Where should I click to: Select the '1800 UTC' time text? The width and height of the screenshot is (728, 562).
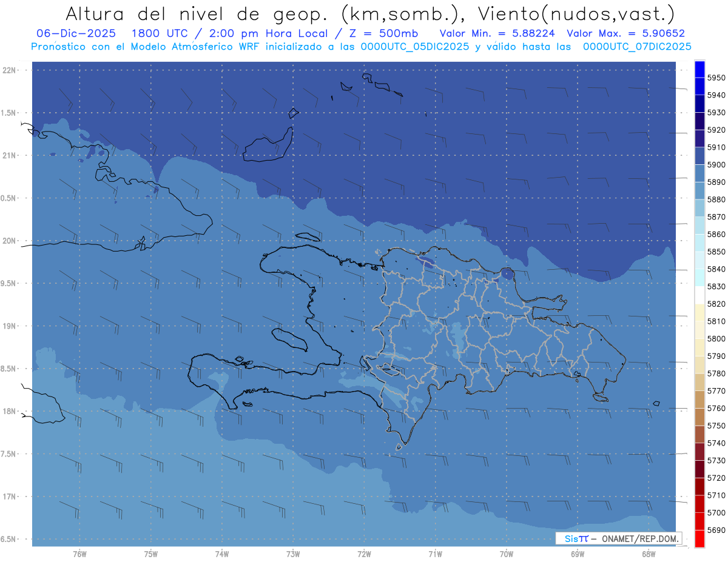[x=161, y=33]
